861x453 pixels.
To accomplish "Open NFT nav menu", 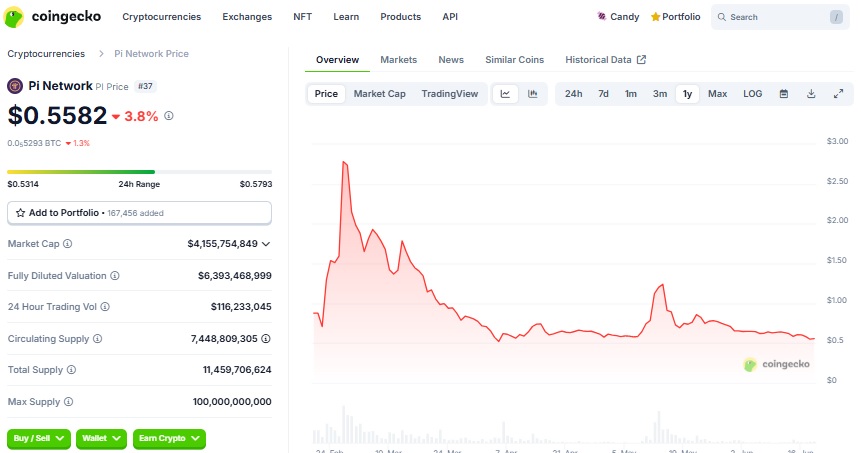I will [x=303, y=17].
